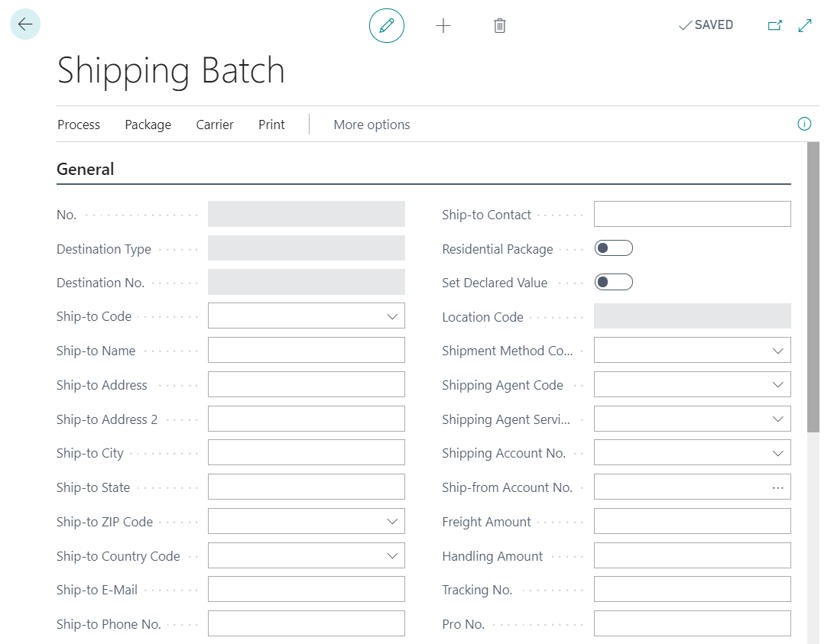This screenshot has height=644, width=834.
Task: Expand the Ship-to Code dropdown
Action: [x=392, y=316]
